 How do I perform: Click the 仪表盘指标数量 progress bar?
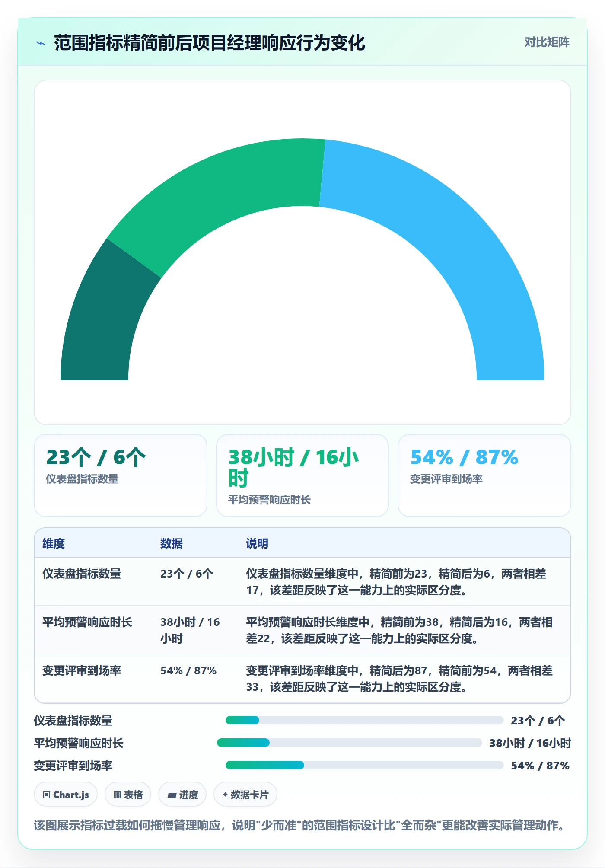click(364, 720)
